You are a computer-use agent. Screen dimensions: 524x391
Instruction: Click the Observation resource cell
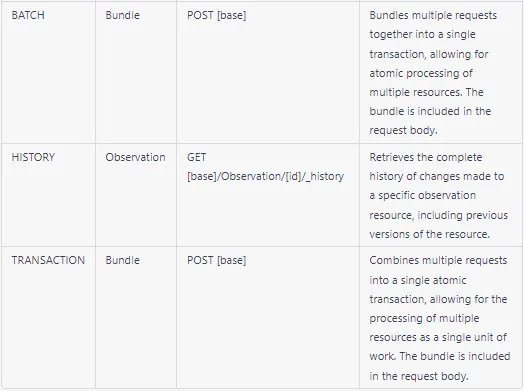[x=135, y=157]
